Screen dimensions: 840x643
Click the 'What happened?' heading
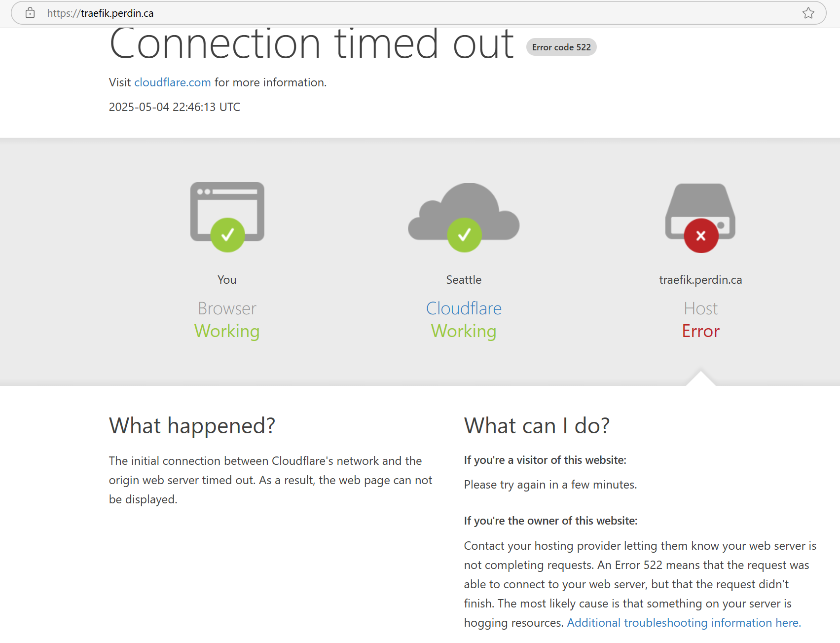point(192,425)
